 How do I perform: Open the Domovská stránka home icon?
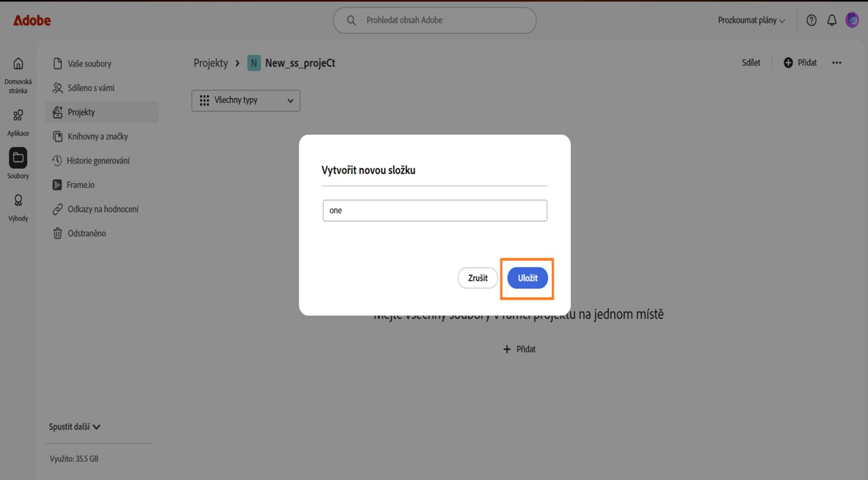click(18, 63)
